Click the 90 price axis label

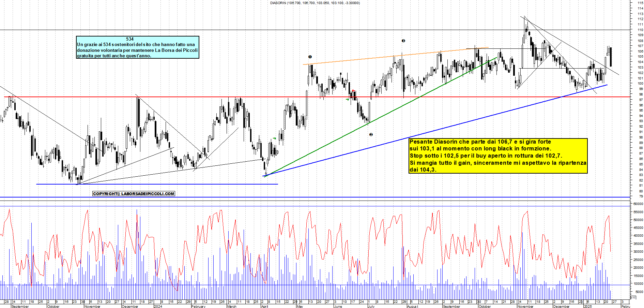click(x=641, y=137)
